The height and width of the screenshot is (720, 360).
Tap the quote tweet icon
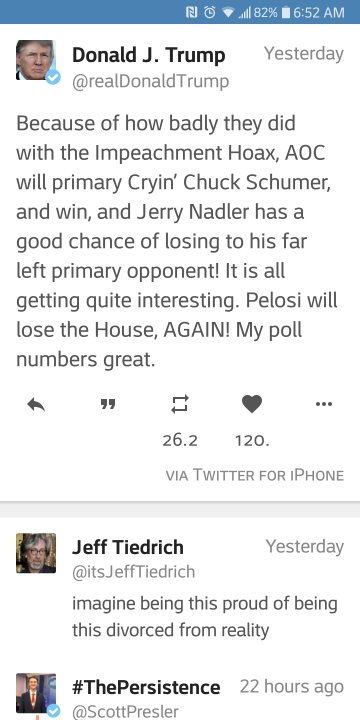point(108,405)
